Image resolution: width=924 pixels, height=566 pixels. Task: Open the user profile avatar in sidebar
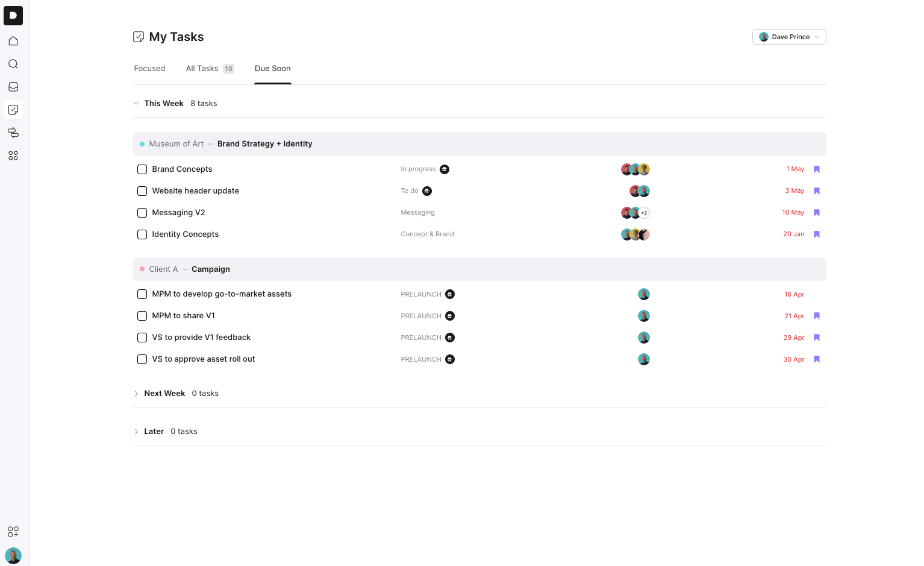[x=13, y=555]
